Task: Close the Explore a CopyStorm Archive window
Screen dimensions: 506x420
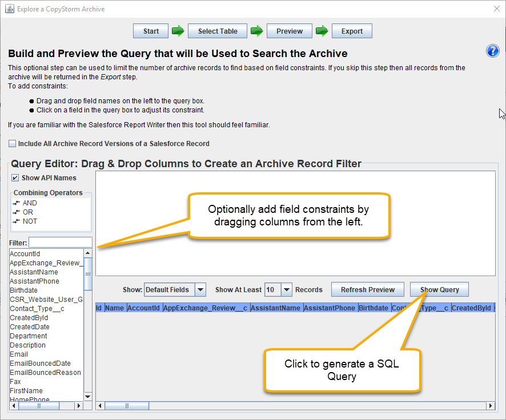Action: coord(497,9)
